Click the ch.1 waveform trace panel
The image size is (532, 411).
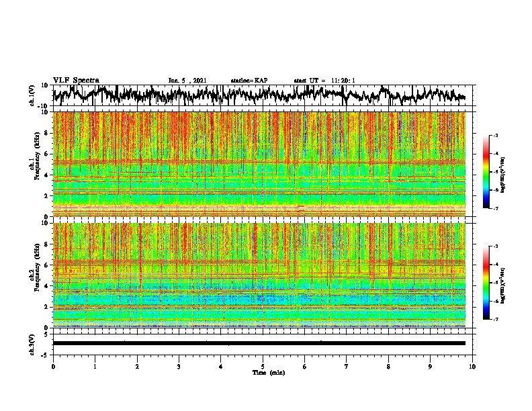pyautogui.click(x=264, y=95)
